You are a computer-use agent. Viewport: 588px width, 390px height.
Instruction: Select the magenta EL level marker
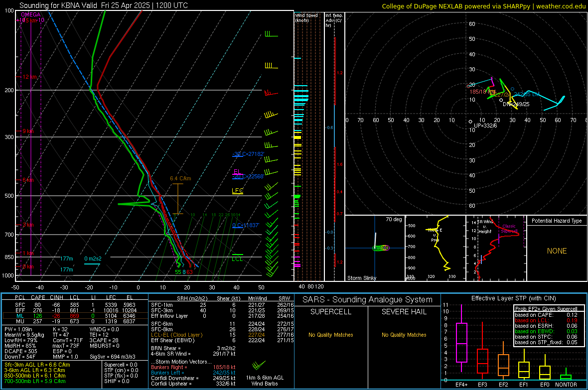(x=237, y=172)
